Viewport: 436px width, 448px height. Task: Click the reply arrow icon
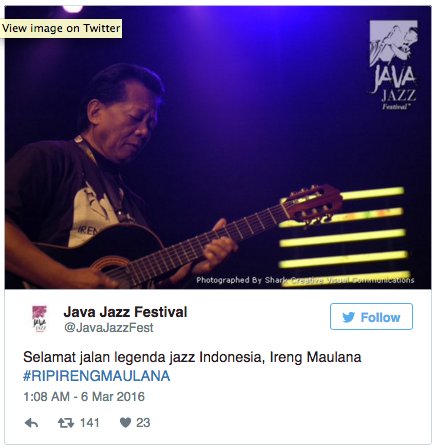[x=32, y=423]
